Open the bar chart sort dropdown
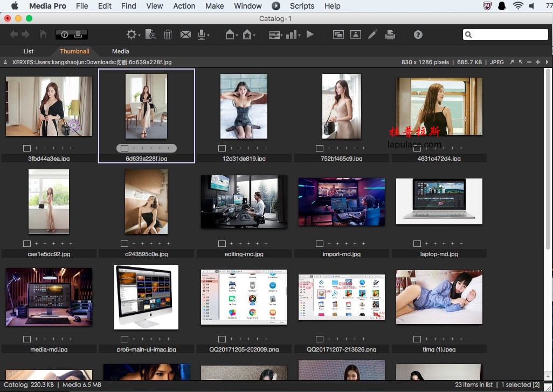This screenshot has width=553, height=392. pyautogui.click(x=293, y=35)
